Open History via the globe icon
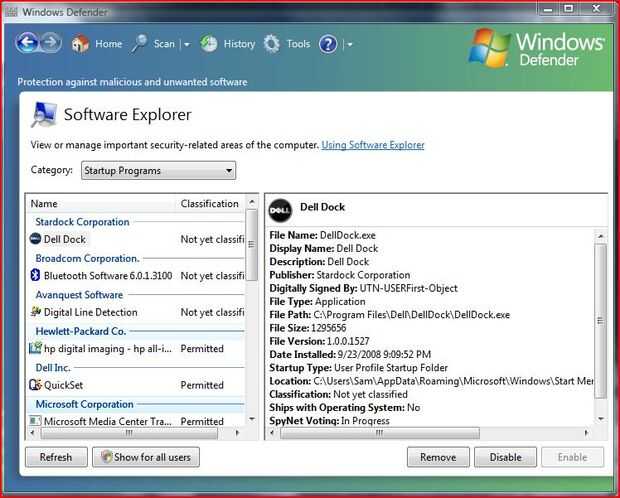620x498 pixels. click(x=208, y=44)
